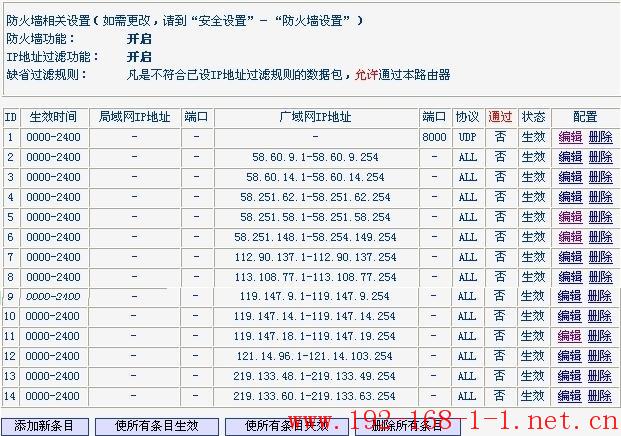Click 开启 next to 防火墙功能
The width and height of the screenshot is (621, 436).
139,39
